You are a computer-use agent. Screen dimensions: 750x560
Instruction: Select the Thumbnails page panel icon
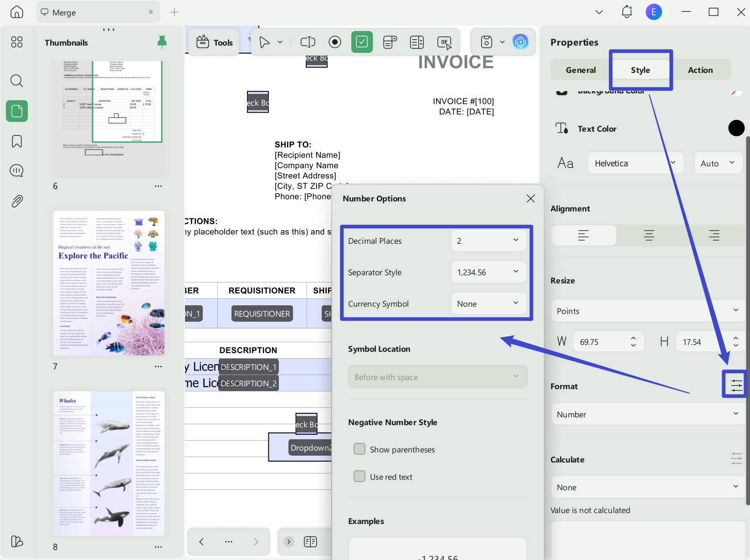tap(17, 111)
